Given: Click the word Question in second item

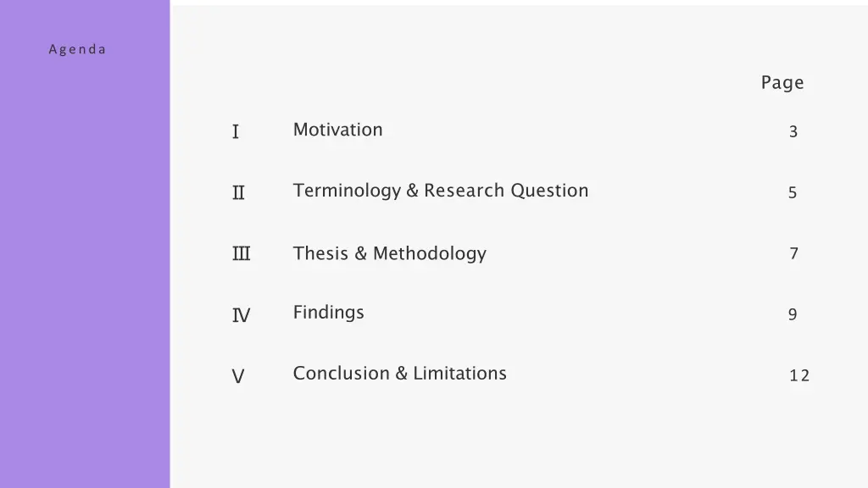Looking at the screenshot, I should [549, 191].
